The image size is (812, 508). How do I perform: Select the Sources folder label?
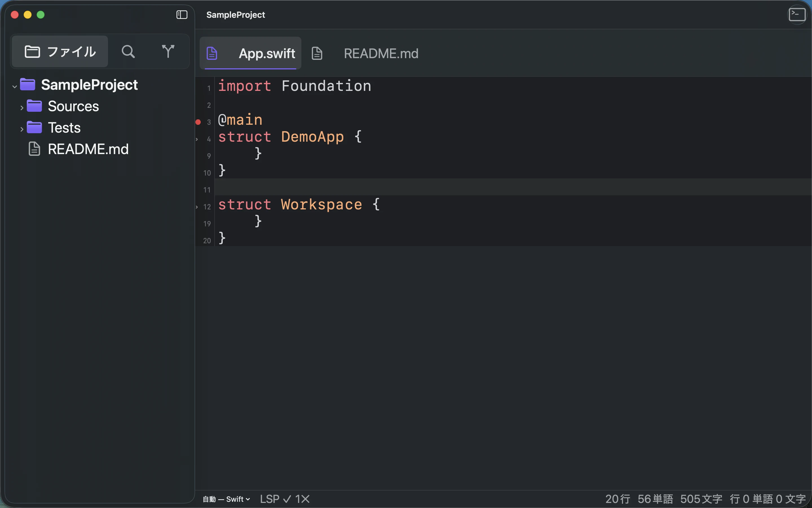74,106
